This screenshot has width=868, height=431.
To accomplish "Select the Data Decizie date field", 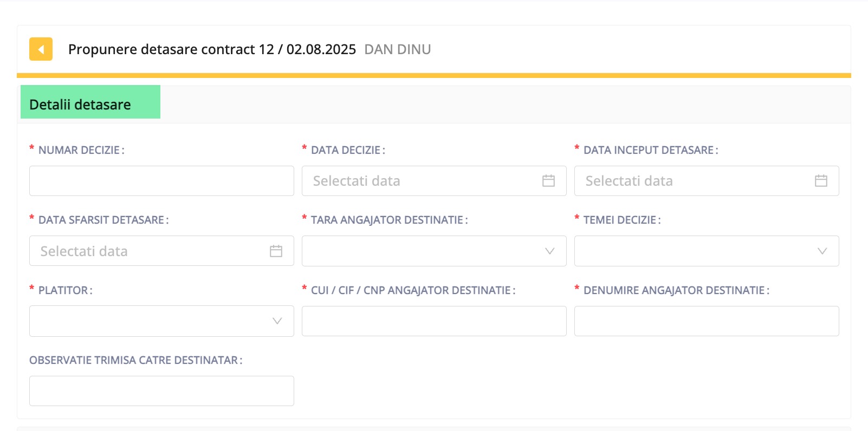I will click(434, 181).
